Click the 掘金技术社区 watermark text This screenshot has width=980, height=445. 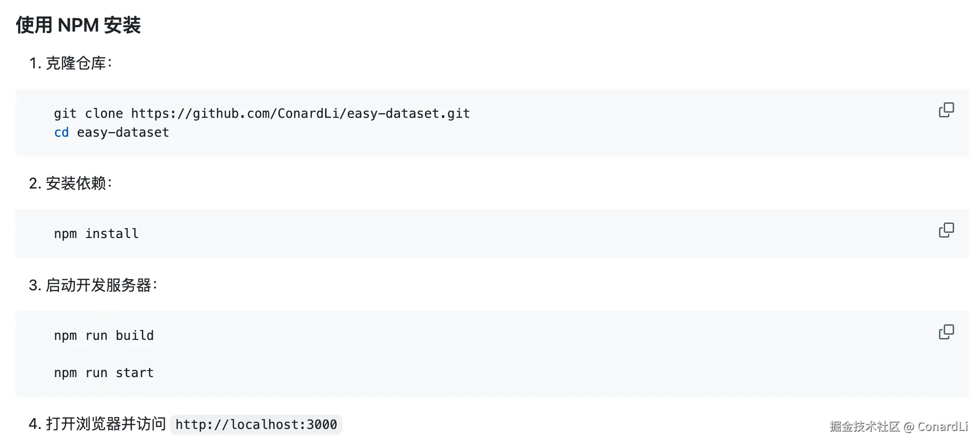coord(865,427)
